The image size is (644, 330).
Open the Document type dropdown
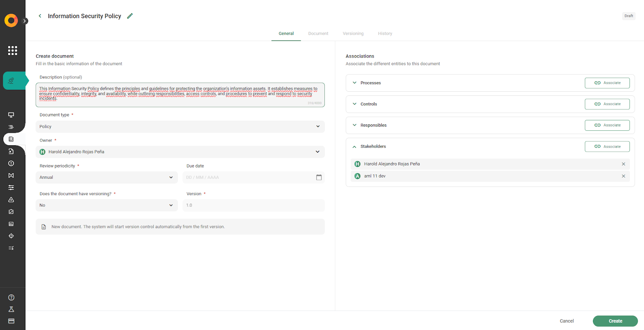click(180, 126)
